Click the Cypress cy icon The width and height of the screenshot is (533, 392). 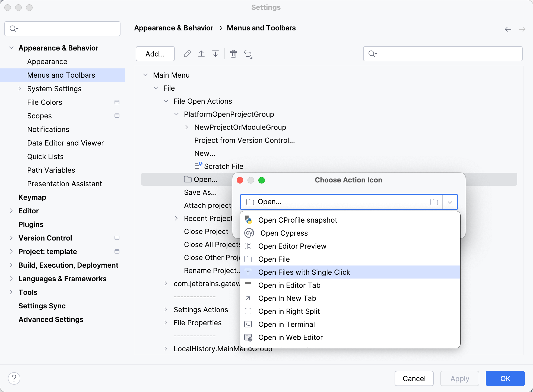tap(249, 233)
